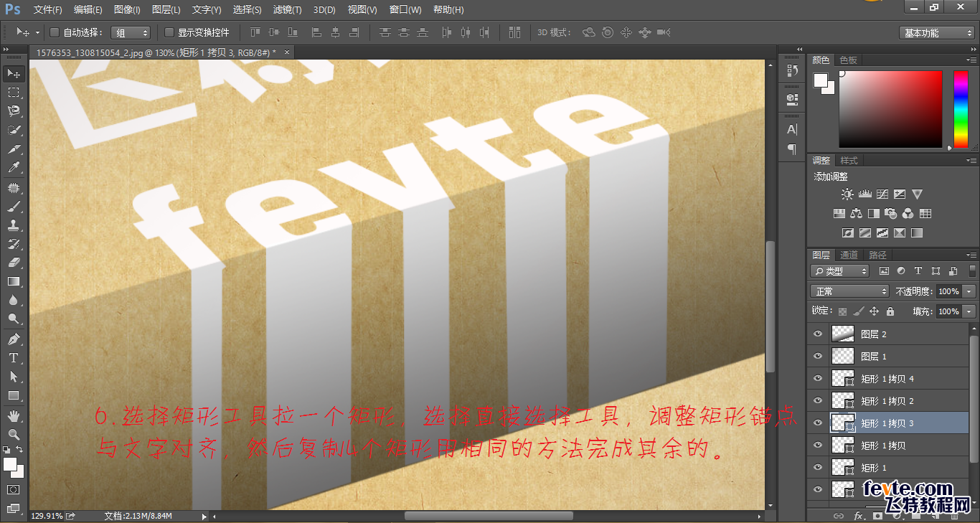The width and height of the screenshot is (980, 523).
Task: Select the Hand tool
Action: click(x=14, y=415)
